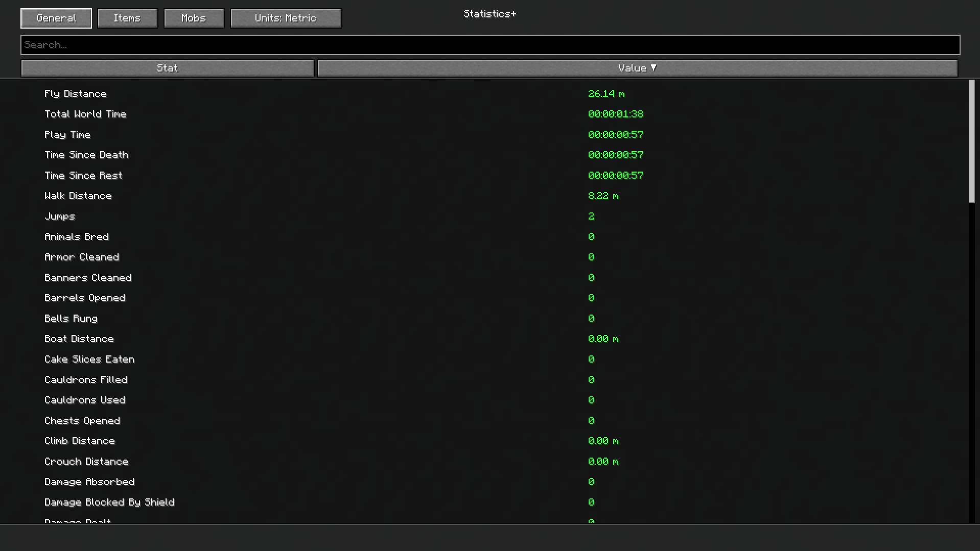
Task: Click the vertical scrollbar thumb
Action: coord(971,141)
